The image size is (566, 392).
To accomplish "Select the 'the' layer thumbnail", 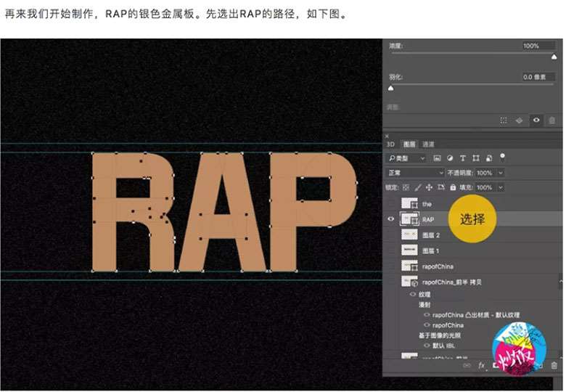I will click(x=409, y=203).
